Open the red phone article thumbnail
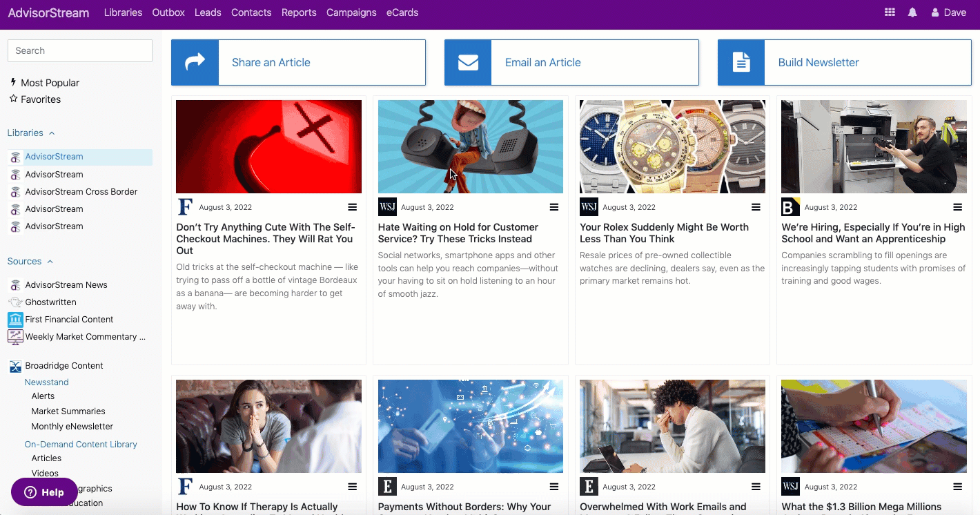Image resolution: width=980 pixels, height=515 pixels. pos(268,146)
